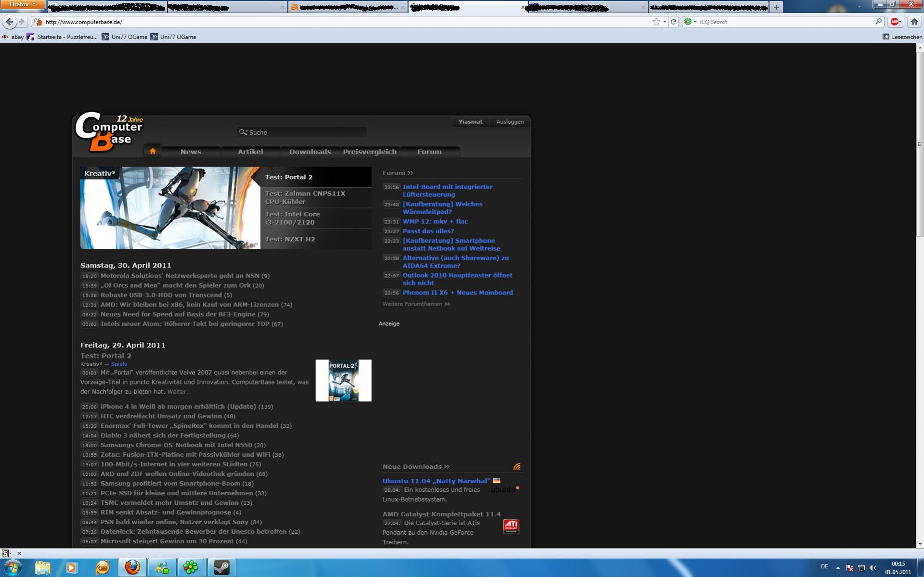Screen dimensions: 924x577
Task: Click the vertical page scrollbar down arrow
Action: (920, 544)
